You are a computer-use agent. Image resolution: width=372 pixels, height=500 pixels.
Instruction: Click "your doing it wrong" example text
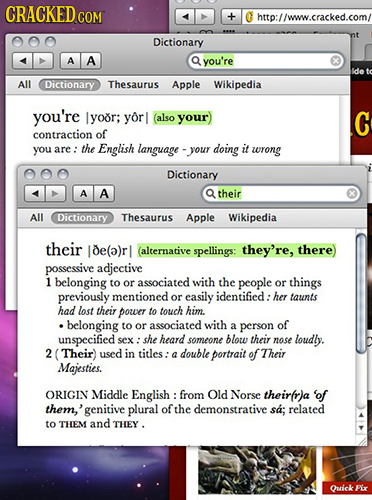(x=235, y=149)
